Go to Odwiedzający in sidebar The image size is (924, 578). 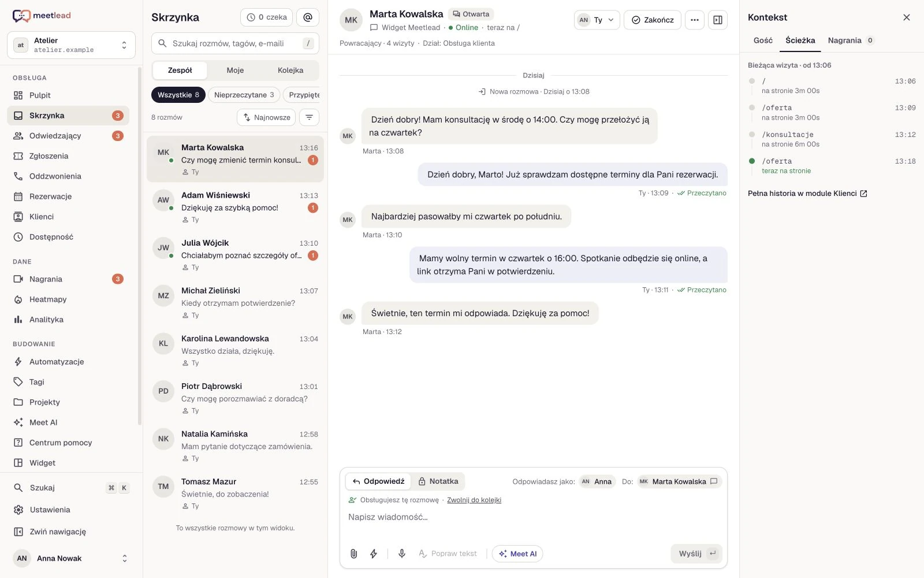[68, 136]
